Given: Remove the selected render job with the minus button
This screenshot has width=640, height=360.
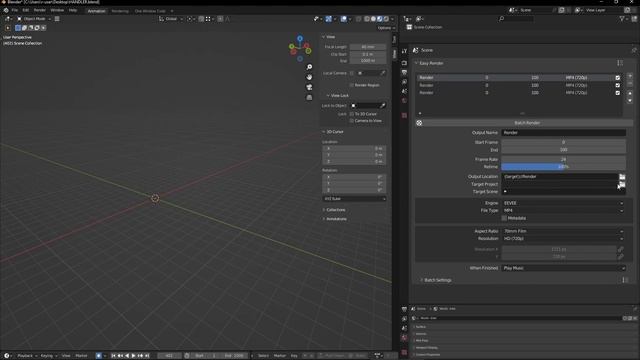Looking at the screenshot, I should (630, 84).
